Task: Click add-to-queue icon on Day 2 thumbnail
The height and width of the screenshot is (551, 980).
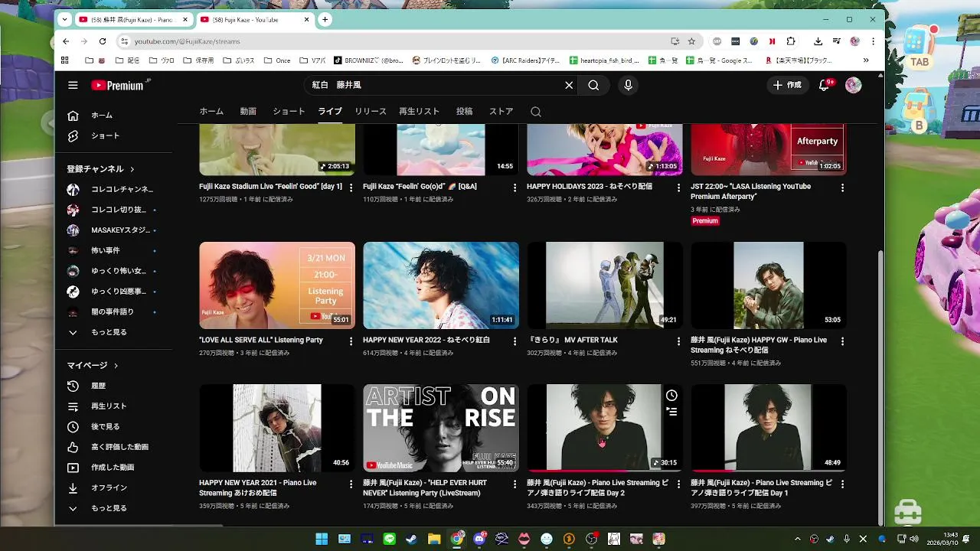Action: [671, 412]
